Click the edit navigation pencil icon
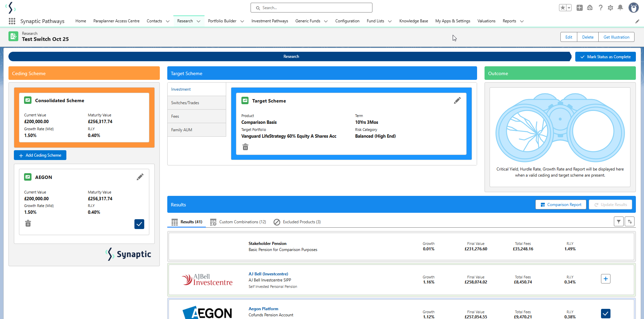The width and height of the screenshot is (644, 319). pyautogui.click(x=637, y=21)
